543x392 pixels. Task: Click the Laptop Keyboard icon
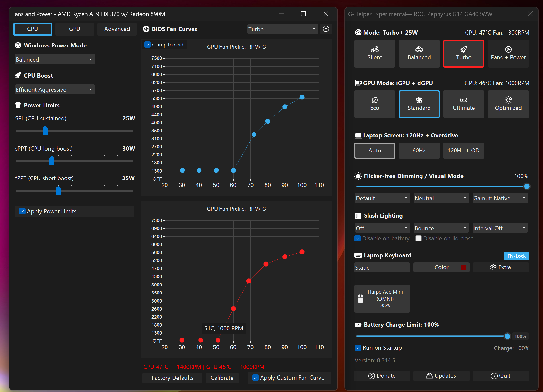tap(358, 255)
